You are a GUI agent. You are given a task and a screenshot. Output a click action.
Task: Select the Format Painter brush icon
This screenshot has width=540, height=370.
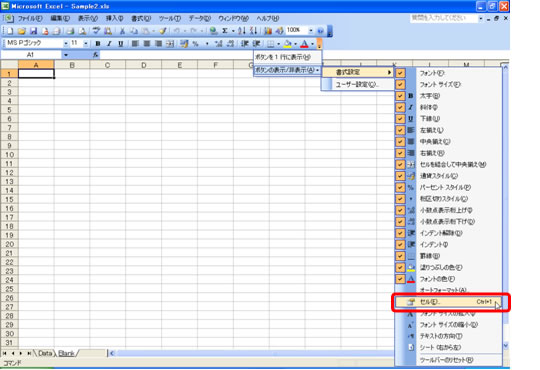pos(163,31)
